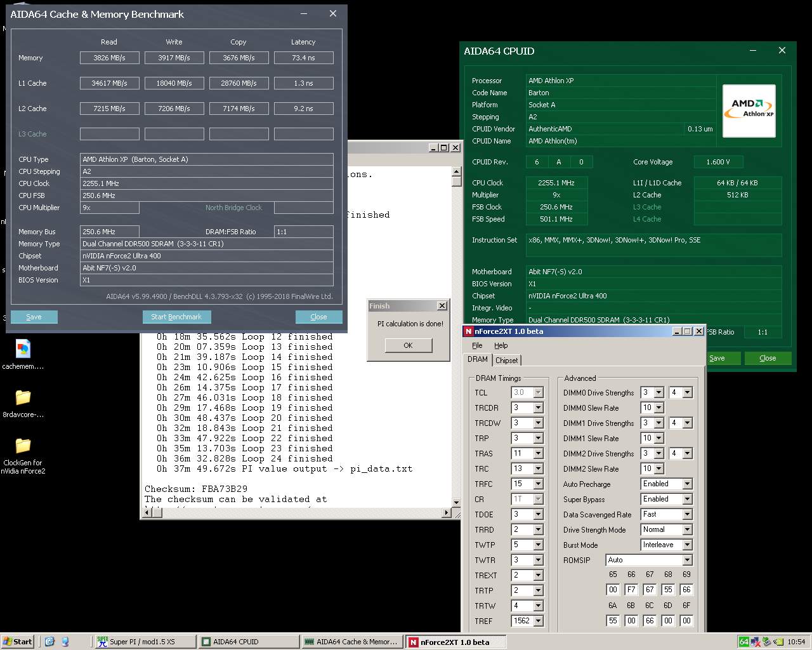This screenshot has height=650, width=812.
Task: Open the DIMM0 Slew Rate dropdown
Action: tap(659, 408)
